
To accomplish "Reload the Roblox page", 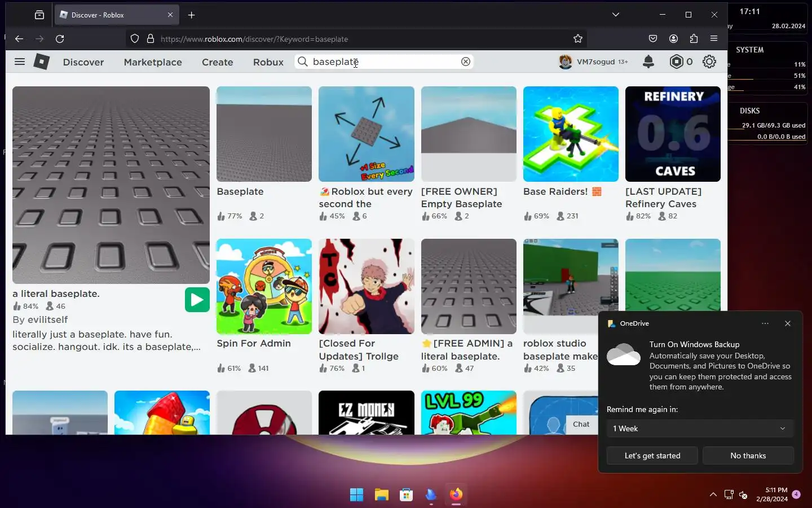I will pos(60,38).
